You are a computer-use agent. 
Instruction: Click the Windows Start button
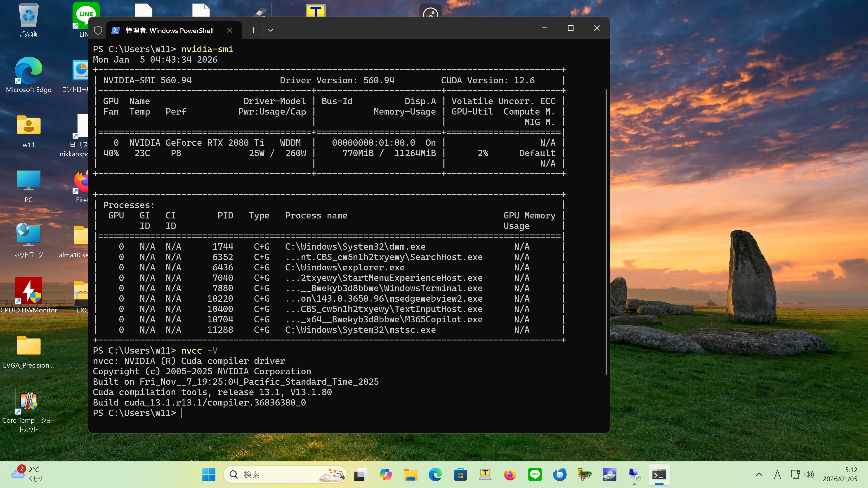[x=209, y=474]
